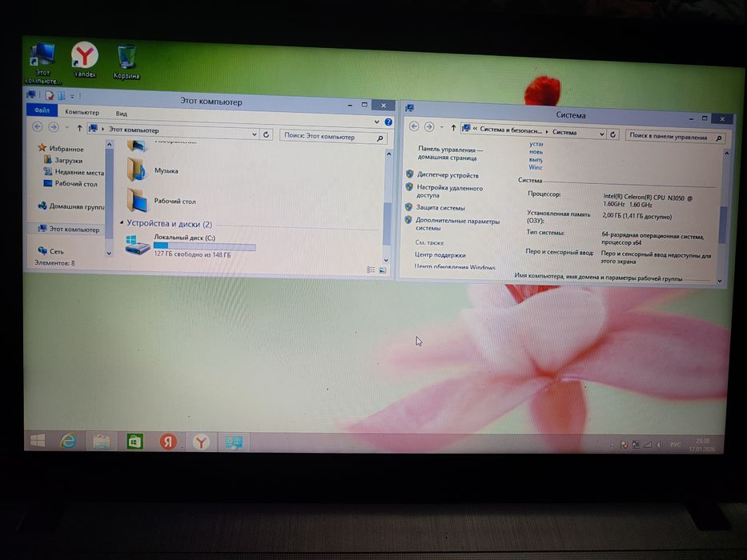Open the customize quick access toolbar dropdown
747x560 pixels.
[x=72, y=97]
